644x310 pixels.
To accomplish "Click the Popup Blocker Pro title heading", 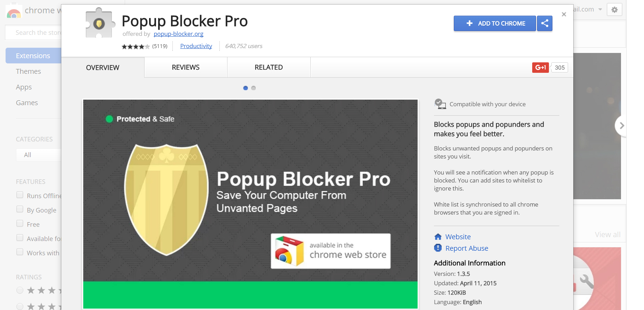I will click(x=185, y=21).
